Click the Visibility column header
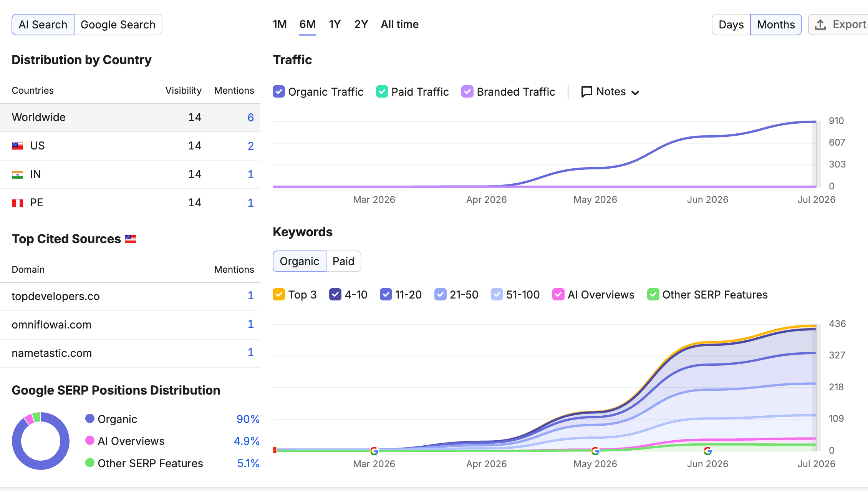The image size is (868, 491). (x=183, y=91)
